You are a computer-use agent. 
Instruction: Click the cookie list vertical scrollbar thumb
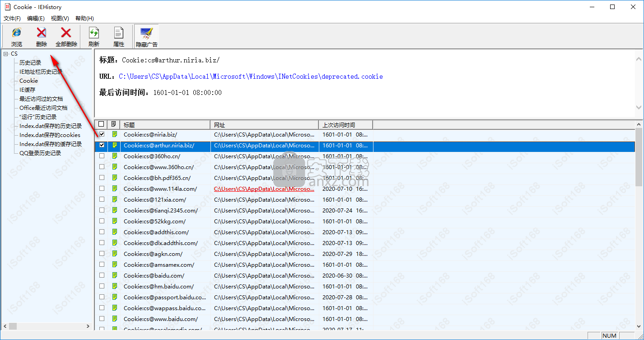[x=639, y=156]
